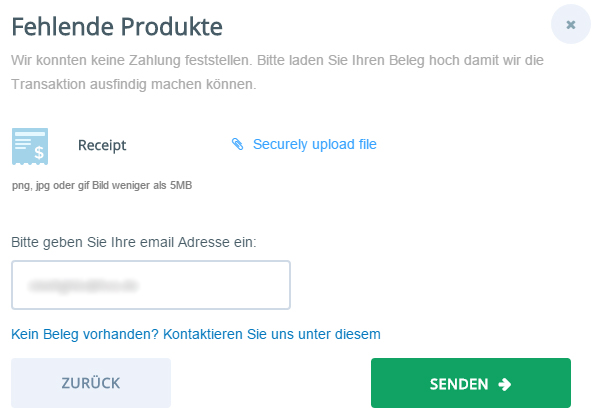598x415 pixels.
Task: Click the arrow icon on Senden button
Action: pos(505,384)
